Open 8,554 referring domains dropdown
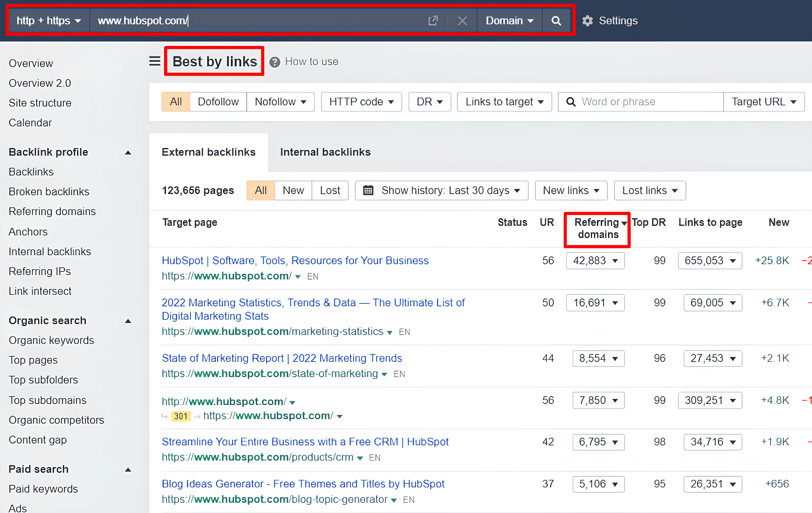 pos(598,358)
